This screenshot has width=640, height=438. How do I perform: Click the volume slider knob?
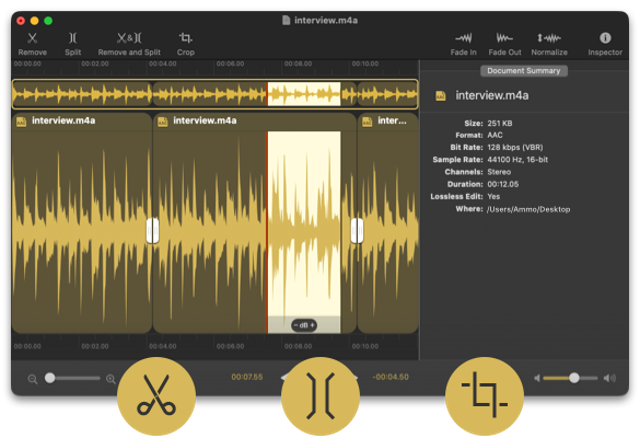coord(574,378)
